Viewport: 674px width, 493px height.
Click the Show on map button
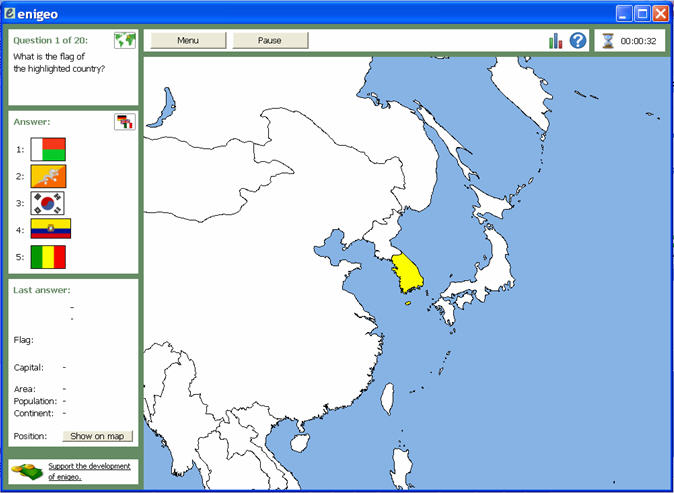[x=97, y=436]
